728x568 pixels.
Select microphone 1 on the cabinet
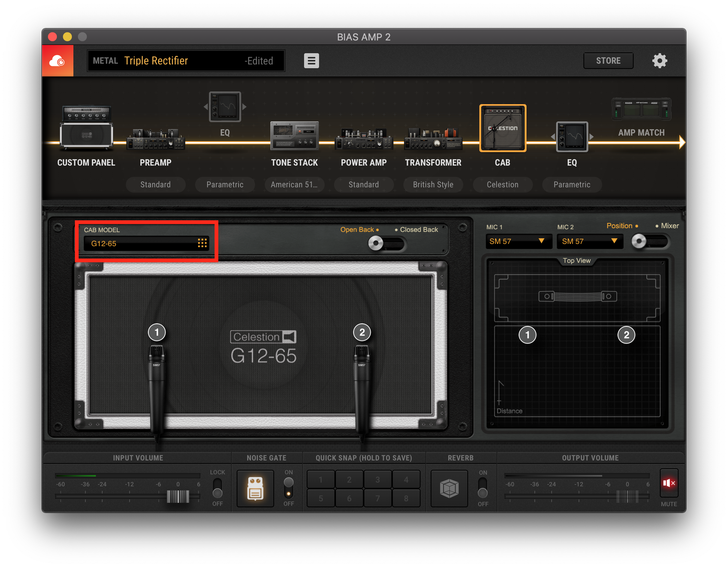pyautogui.click(x=157, y=390)
